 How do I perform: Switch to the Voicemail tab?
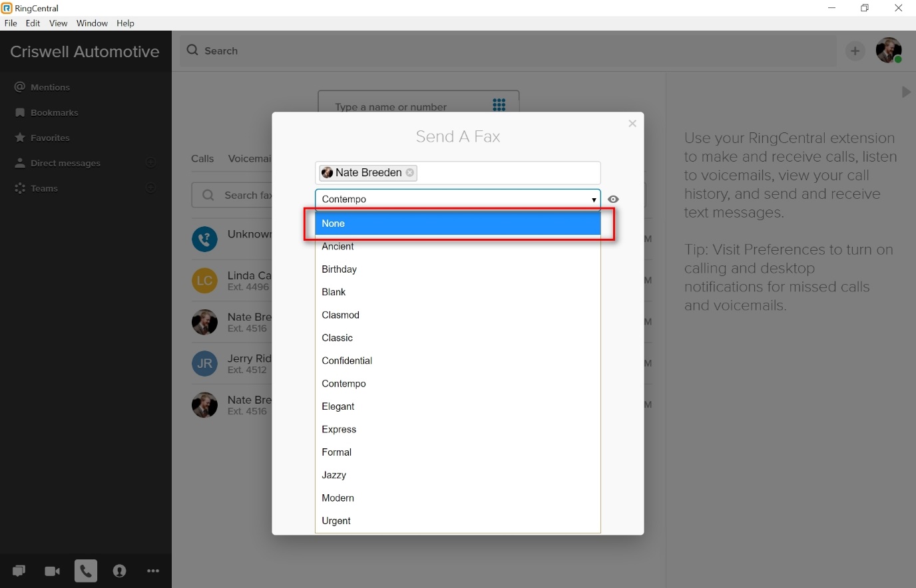coord(250,158)
